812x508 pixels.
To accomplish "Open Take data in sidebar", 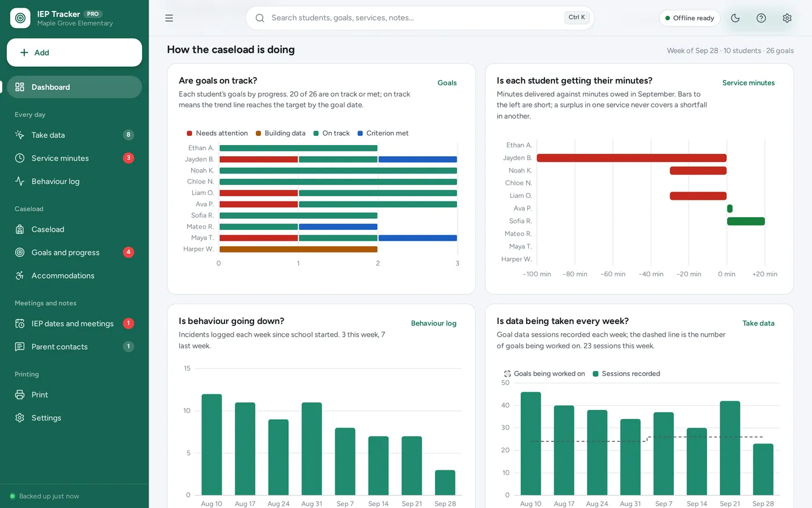I will 74,135.
